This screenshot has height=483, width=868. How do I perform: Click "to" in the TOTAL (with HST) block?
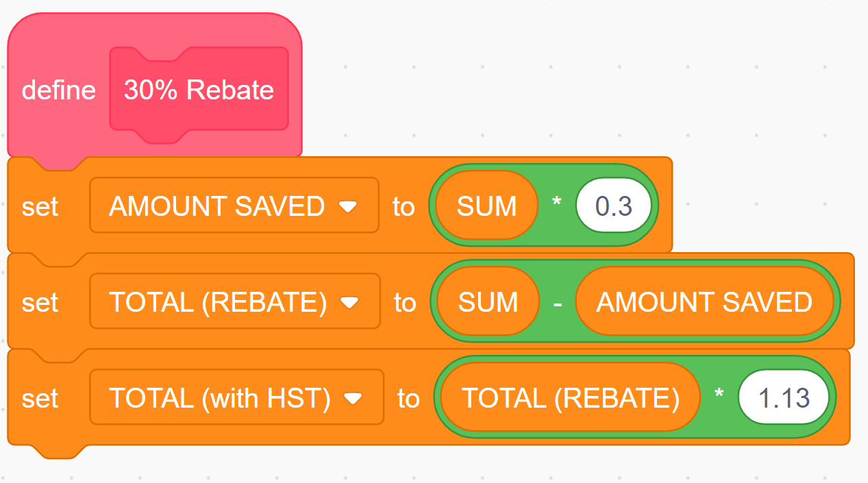[408, 398]
